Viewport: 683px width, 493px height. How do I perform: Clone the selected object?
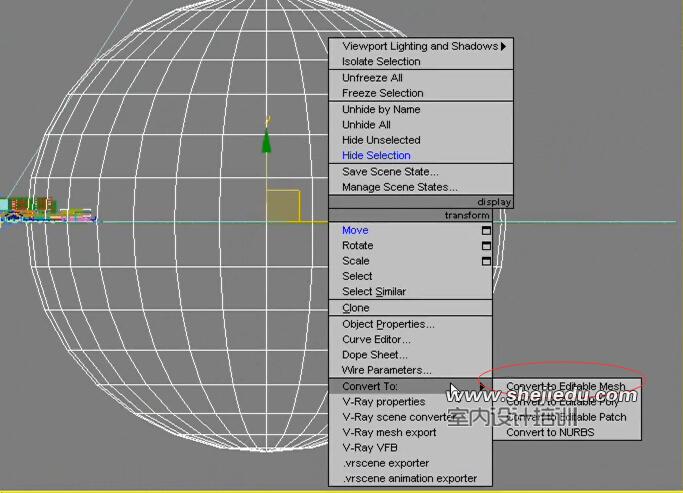[410, 307]
